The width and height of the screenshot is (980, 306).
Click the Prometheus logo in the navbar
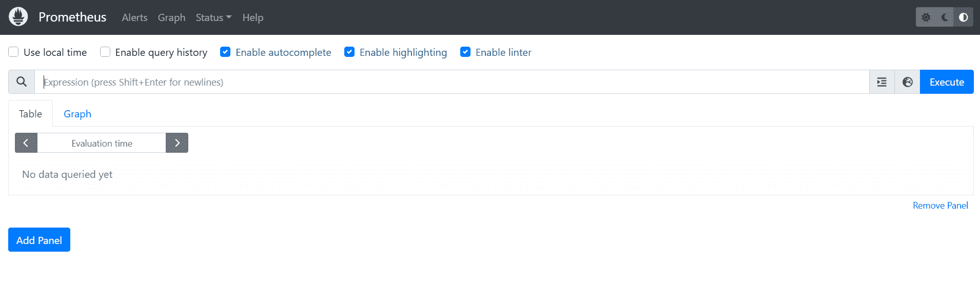point(18,16)
